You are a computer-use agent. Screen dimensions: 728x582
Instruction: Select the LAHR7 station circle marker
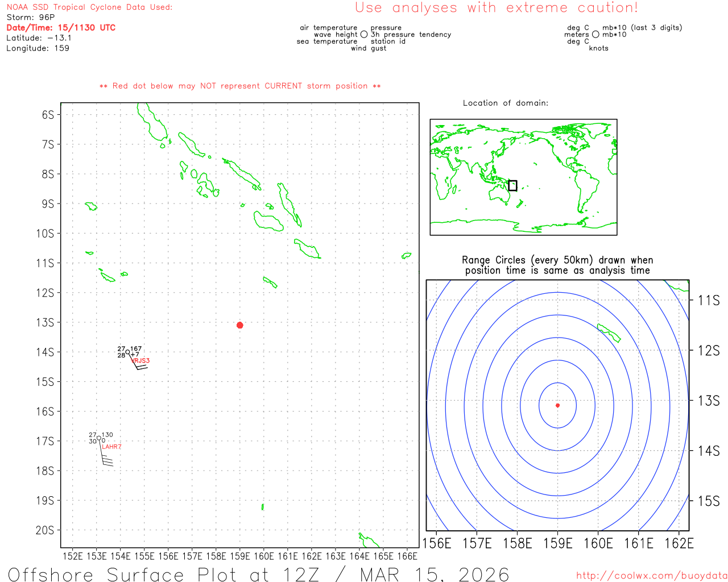(x=99, y=438)
